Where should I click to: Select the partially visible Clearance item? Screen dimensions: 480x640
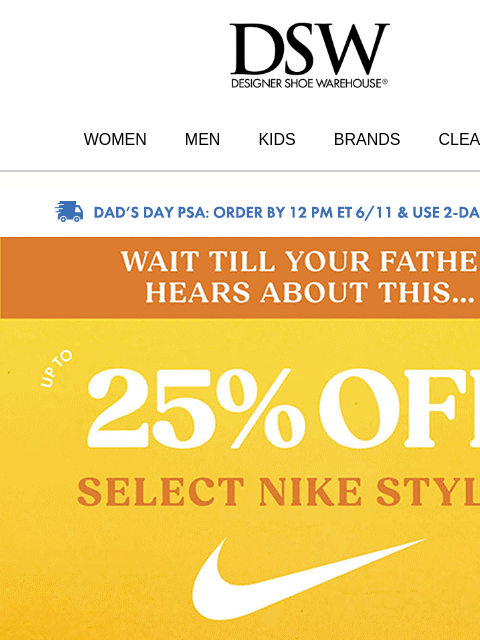click(459, 140)
